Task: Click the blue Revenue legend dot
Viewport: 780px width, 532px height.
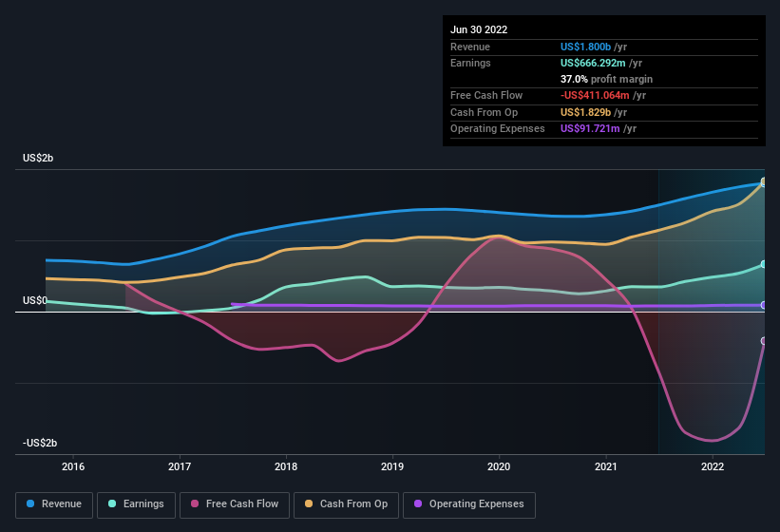Action: point(31,504)
